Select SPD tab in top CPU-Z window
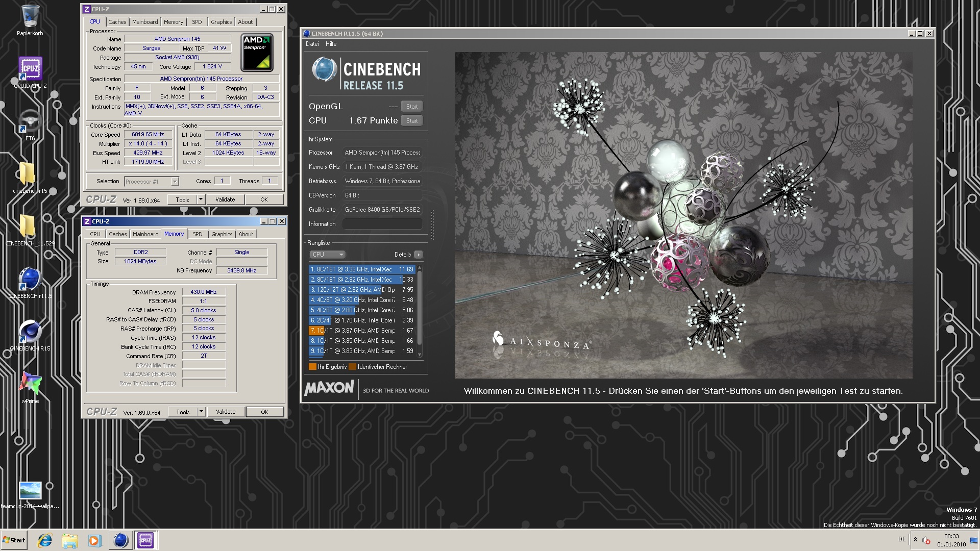The image size is (980, 551). [197, 22]
